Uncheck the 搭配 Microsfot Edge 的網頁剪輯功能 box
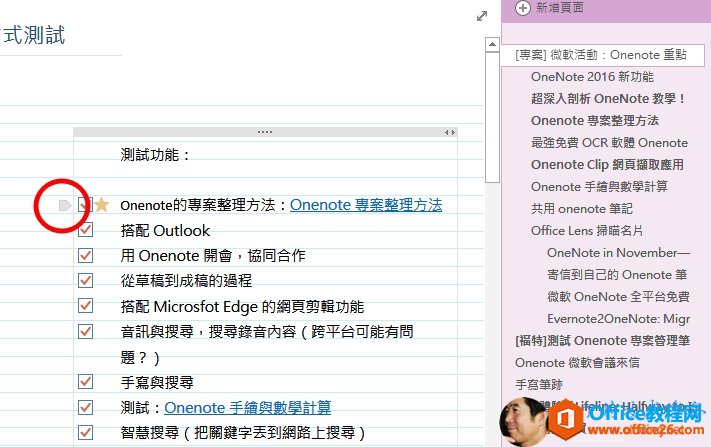711x447 pixels. click(x=85, y=306)
